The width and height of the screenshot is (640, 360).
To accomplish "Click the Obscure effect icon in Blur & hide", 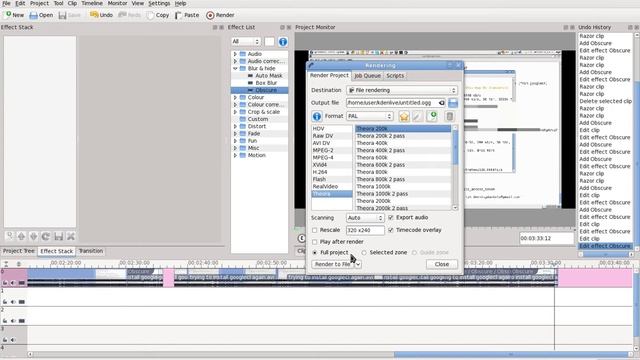I will 251,90.
